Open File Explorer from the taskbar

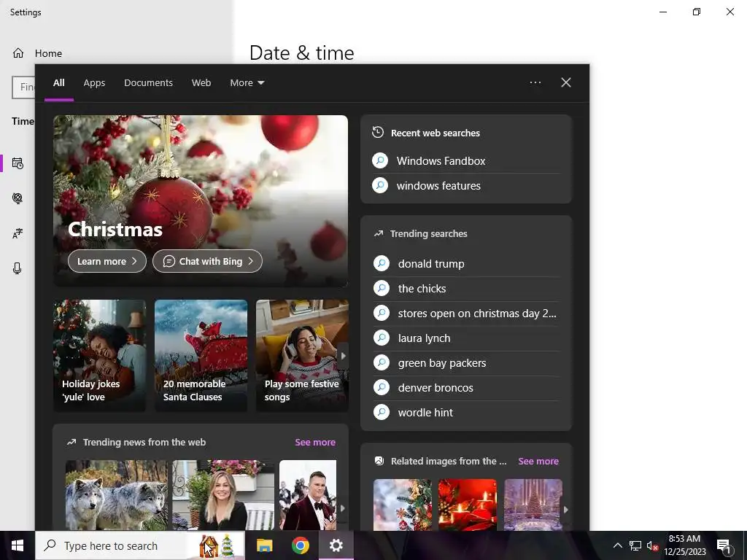click(264, 545)
